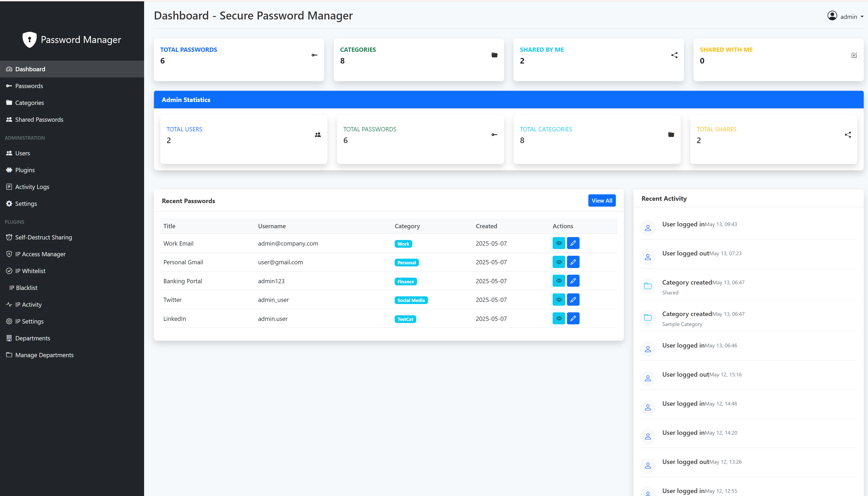Click the edit icon on Shared With Me card
This screenshot has width=868, height=496.
854,55
